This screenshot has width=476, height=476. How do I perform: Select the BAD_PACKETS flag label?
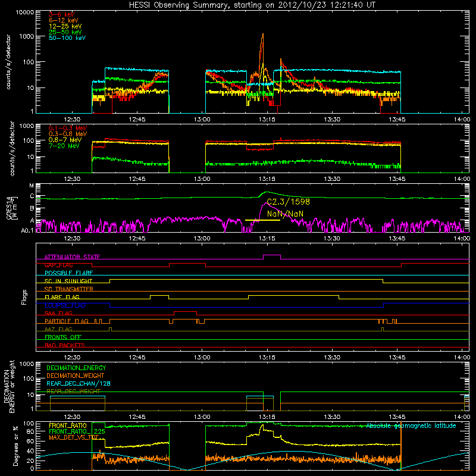(65, 345)
